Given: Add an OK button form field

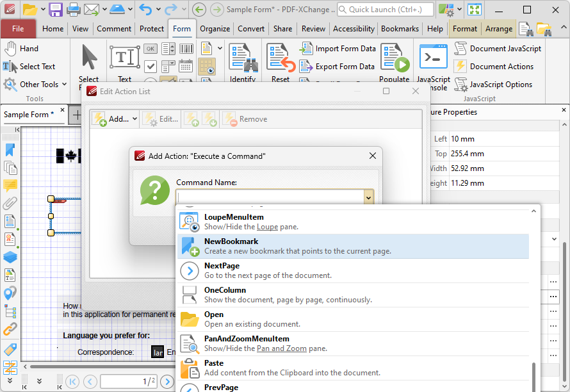Looking at the screenshot, I should (150, 49).
